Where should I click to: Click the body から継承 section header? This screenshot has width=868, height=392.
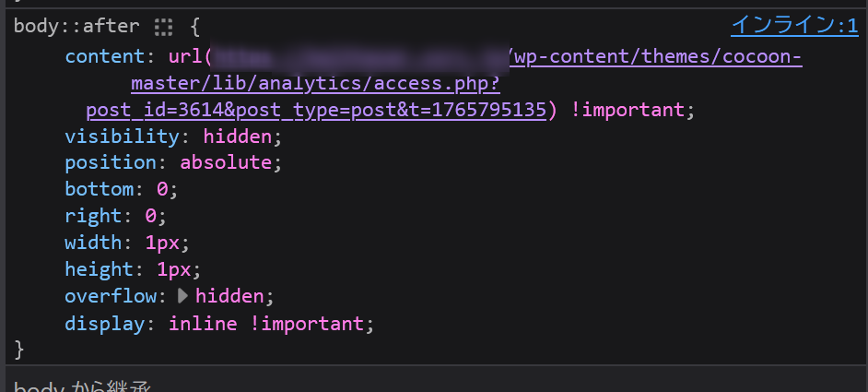[83, 385]
